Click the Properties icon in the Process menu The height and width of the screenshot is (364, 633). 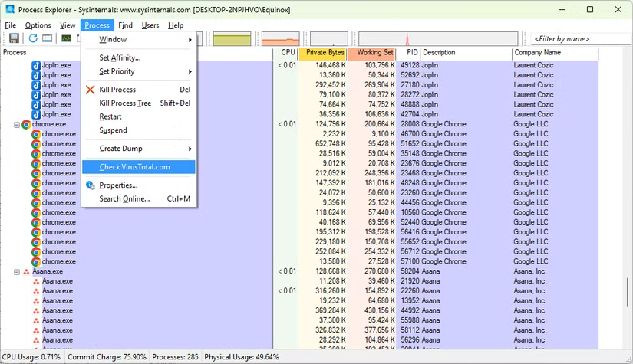coord(91,185)
